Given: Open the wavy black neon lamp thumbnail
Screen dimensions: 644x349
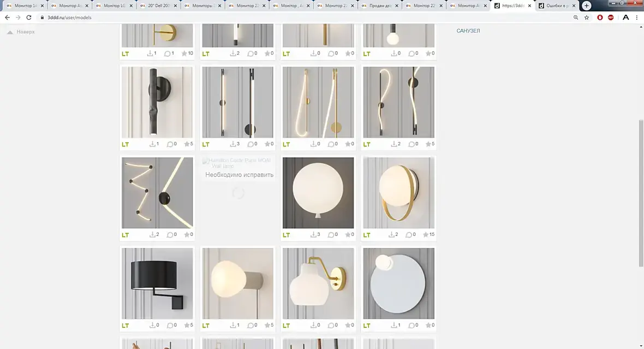Looking at the screenshot, I should pyautogui.click(x=398, y=102).
